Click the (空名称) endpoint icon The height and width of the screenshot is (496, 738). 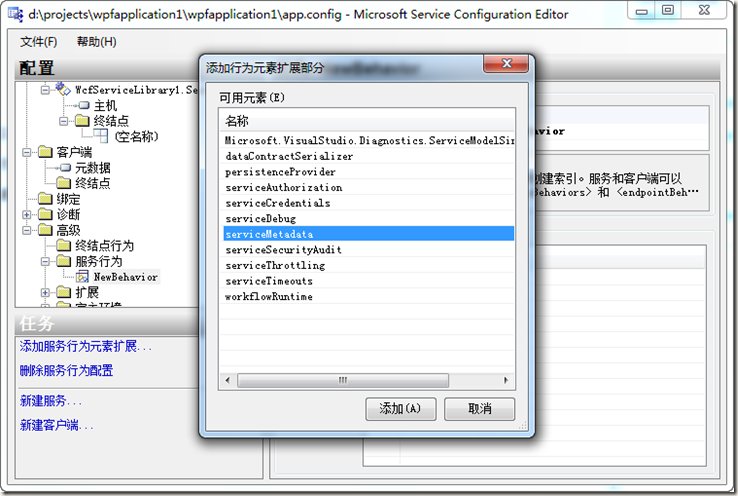tap(100, 136)
